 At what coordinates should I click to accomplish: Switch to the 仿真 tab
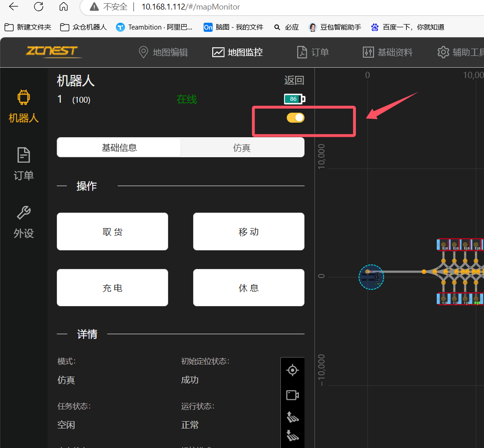tap(242, 148)
